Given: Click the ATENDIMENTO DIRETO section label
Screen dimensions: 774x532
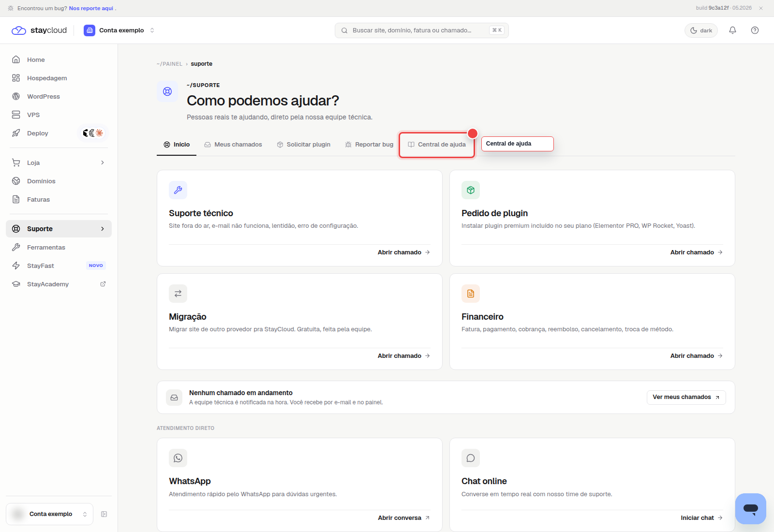Looking at the screenshot, I should point(185,429).
